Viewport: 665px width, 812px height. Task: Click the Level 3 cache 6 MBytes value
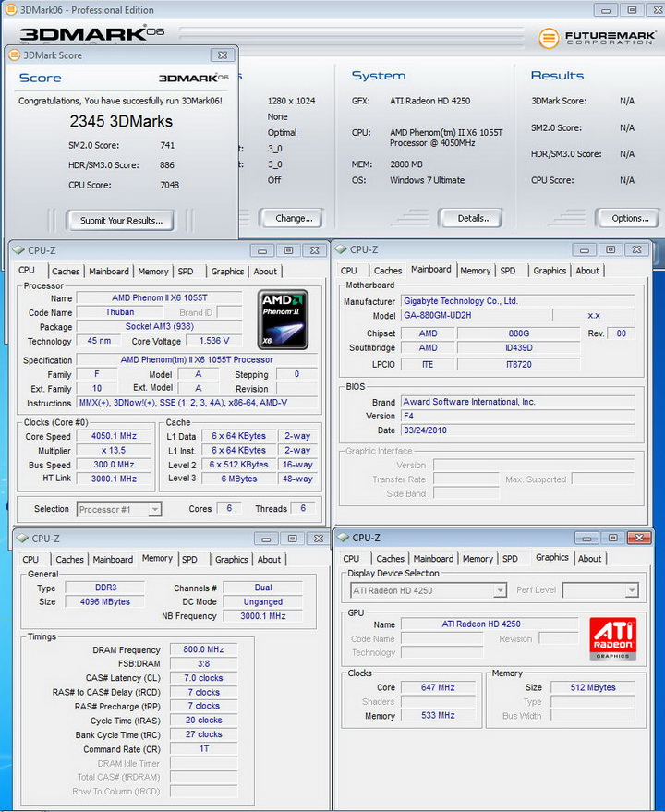click(239, 479)
